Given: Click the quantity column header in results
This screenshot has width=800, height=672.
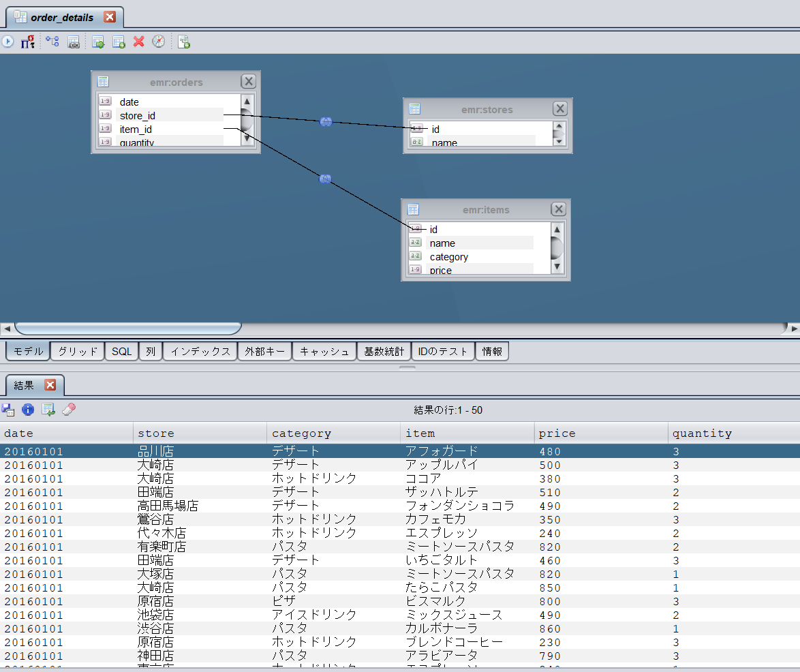Looking at the screenshot, I should (734, 433).
